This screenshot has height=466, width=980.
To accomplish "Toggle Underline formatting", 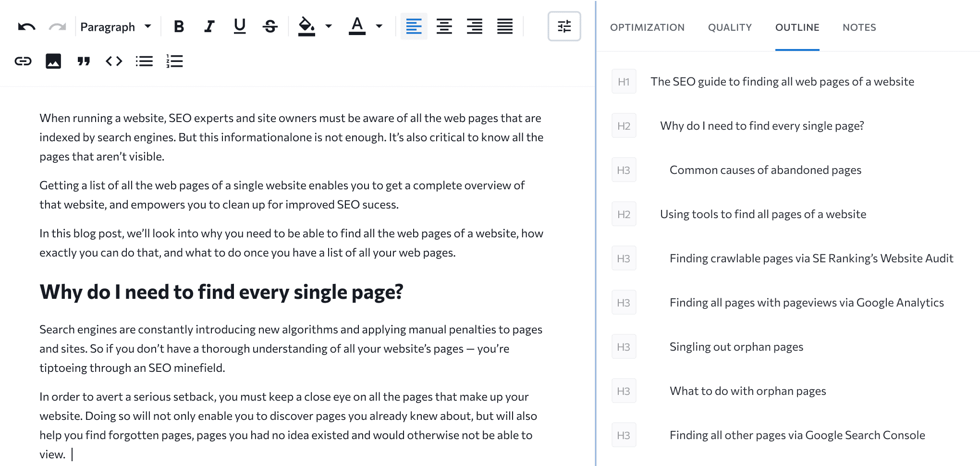I will (x=240, y=26).
